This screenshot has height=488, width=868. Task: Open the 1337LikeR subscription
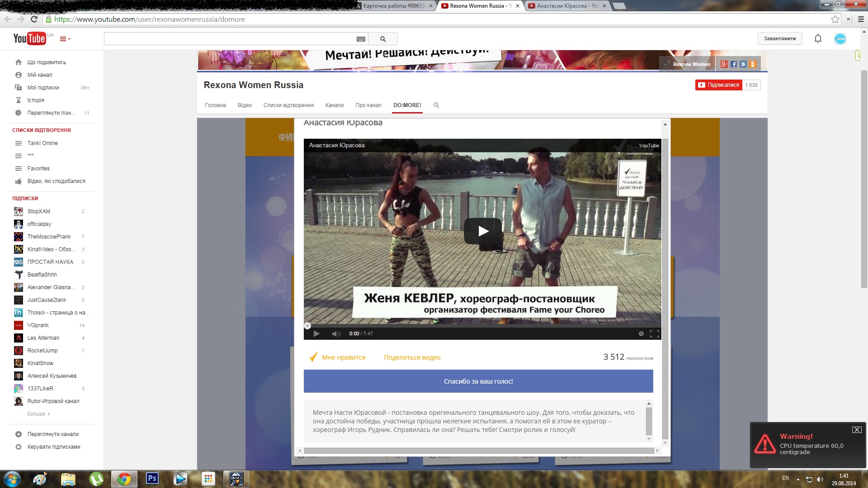[40, 389]
